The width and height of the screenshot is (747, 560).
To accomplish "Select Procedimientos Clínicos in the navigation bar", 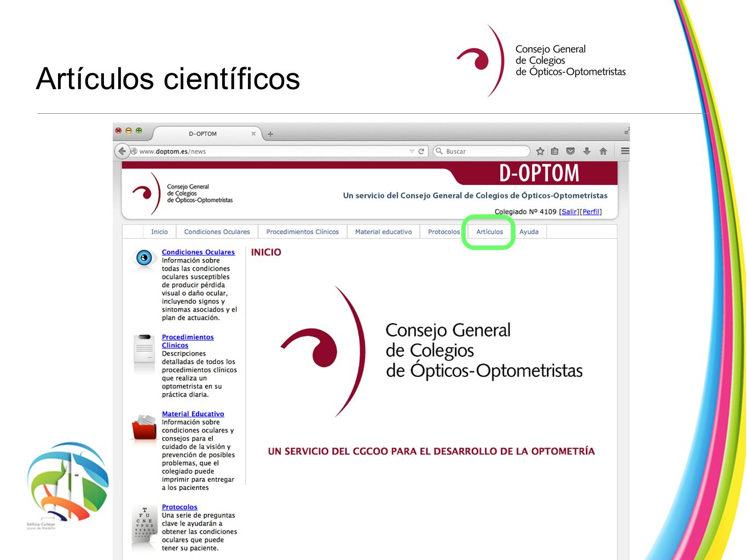I will coord(303,232).
